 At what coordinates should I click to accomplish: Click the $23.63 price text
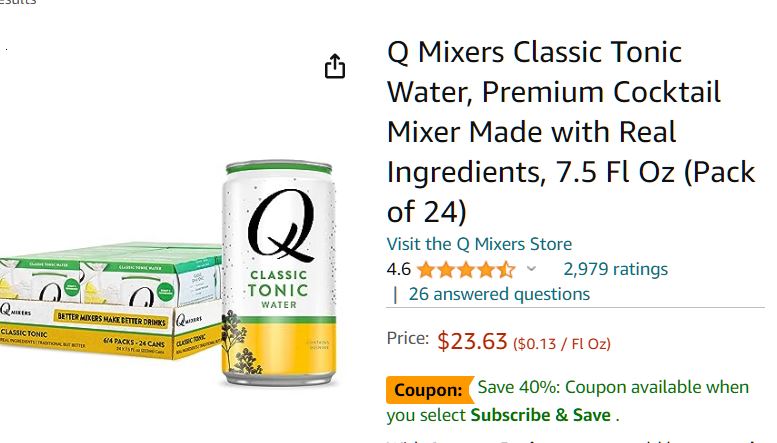click(472, 341)
